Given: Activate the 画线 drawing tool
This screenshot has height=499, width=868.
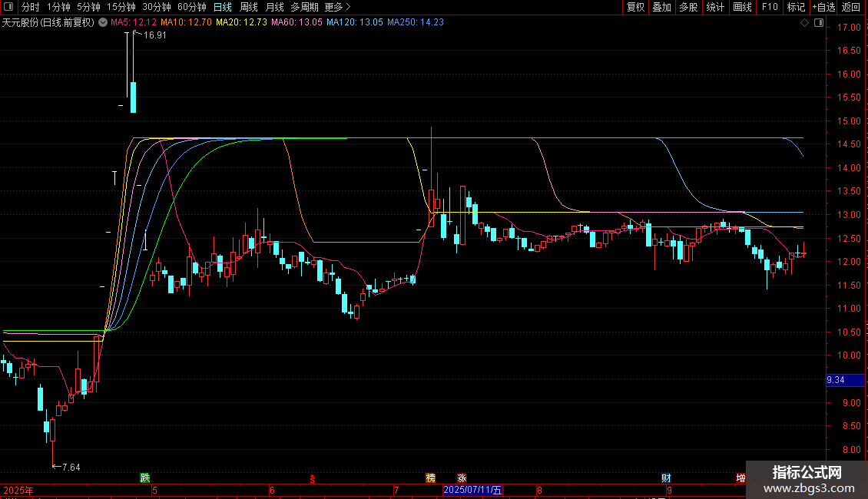Looking at the screenshot, I should (742, 7).
